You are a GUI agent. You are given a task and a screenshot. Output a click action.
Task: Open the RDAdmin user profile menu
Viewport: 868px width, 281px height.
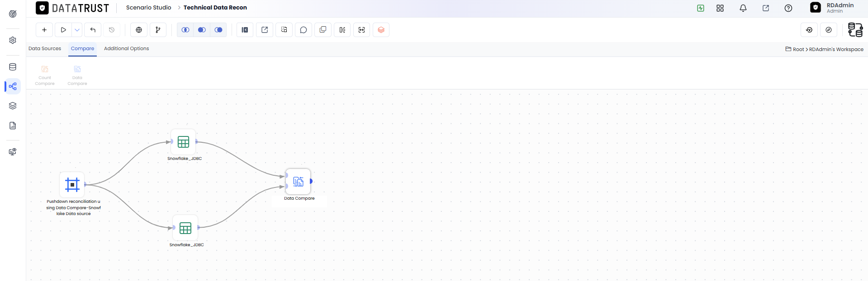click(x=832, y=8)
